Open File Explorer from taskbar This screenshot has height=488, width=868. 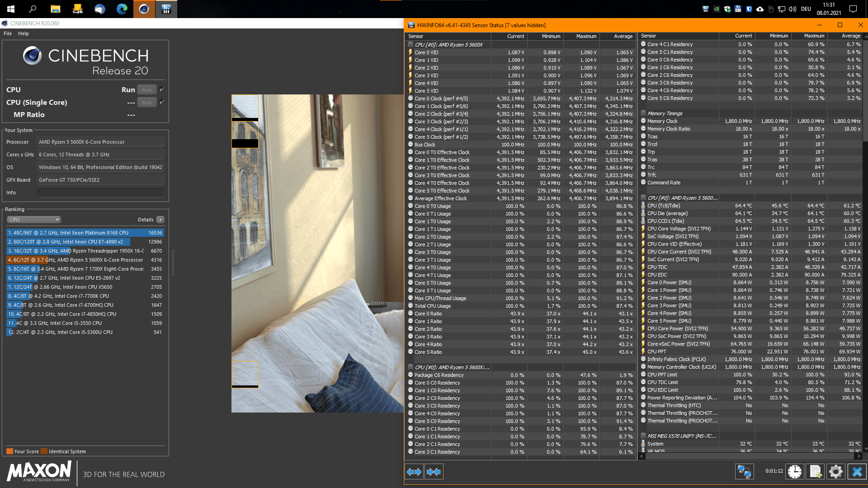point(55,9)
